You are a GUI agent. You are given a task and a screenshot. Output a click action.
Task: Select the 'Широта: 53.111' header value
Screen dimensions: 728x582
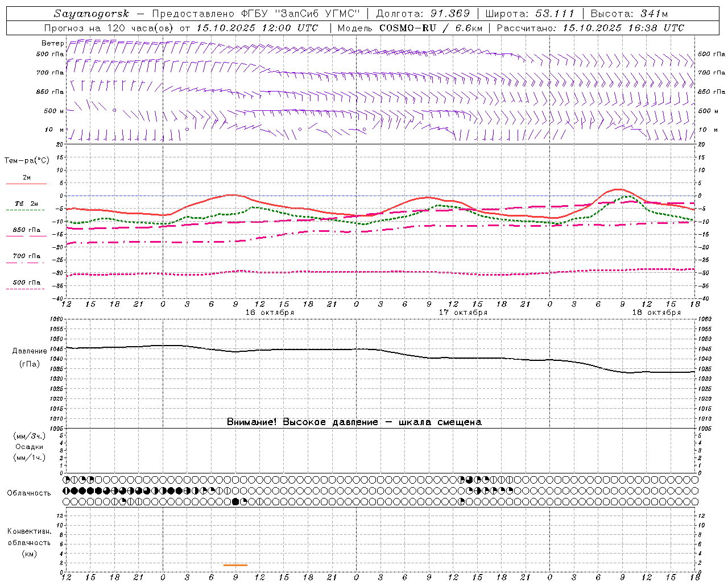tap(530, 14)
